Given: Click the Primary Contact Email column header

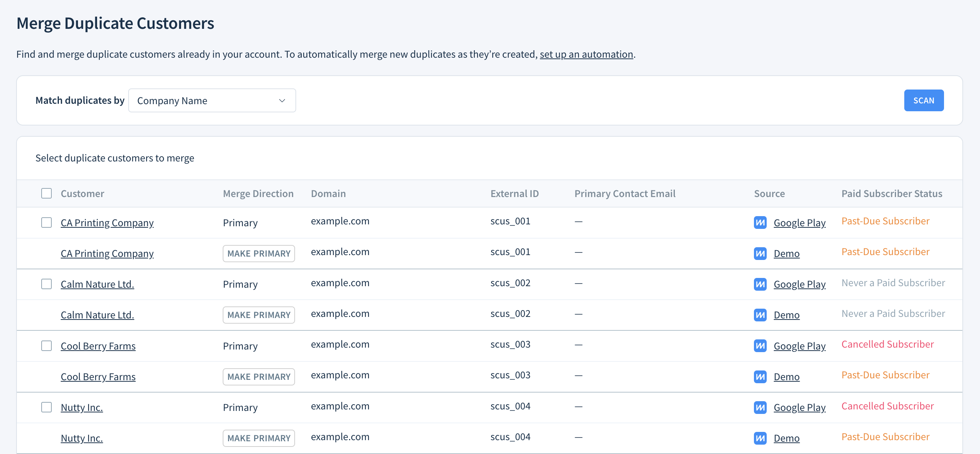Looking at the screenshot, I should 625,193.
